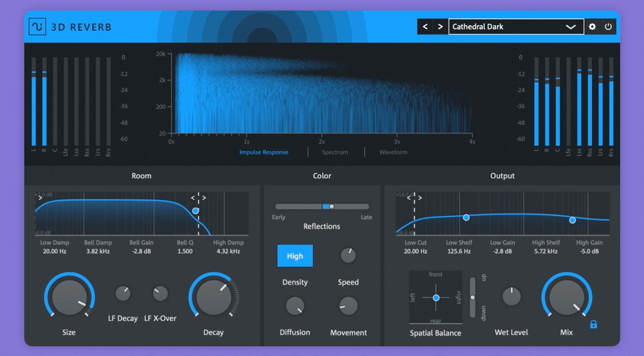Toggle the High density button
Screen dimensions: 644x356
pyautogui.click(x=295, y=256)
